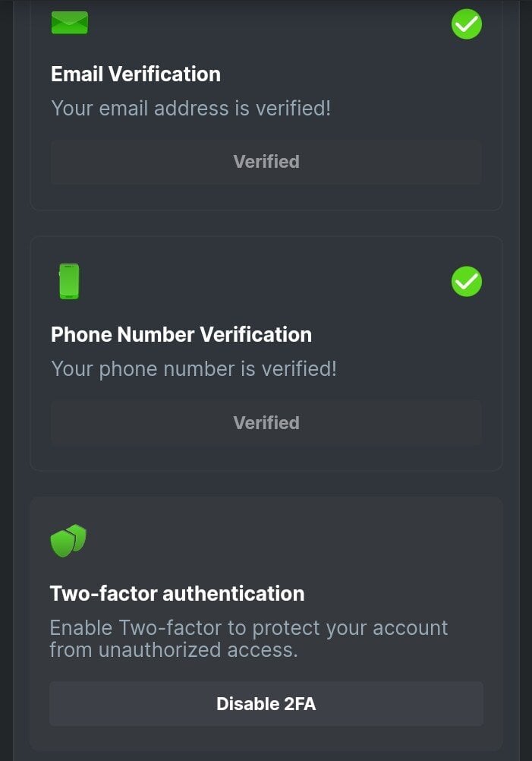The image size is (532, 761).
Task: Click the "Your phone number is verified!" message
Action: pos(194,369)
